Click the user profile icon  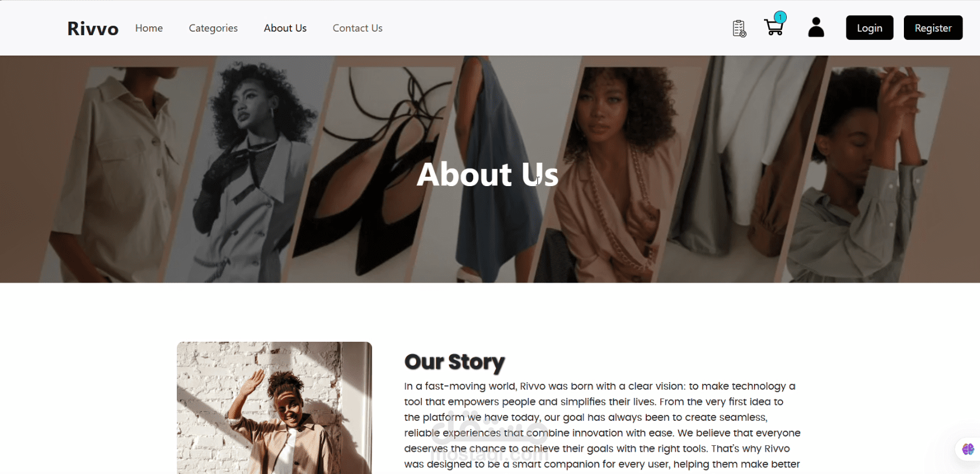pyautogui.click(x=816, y=28)
